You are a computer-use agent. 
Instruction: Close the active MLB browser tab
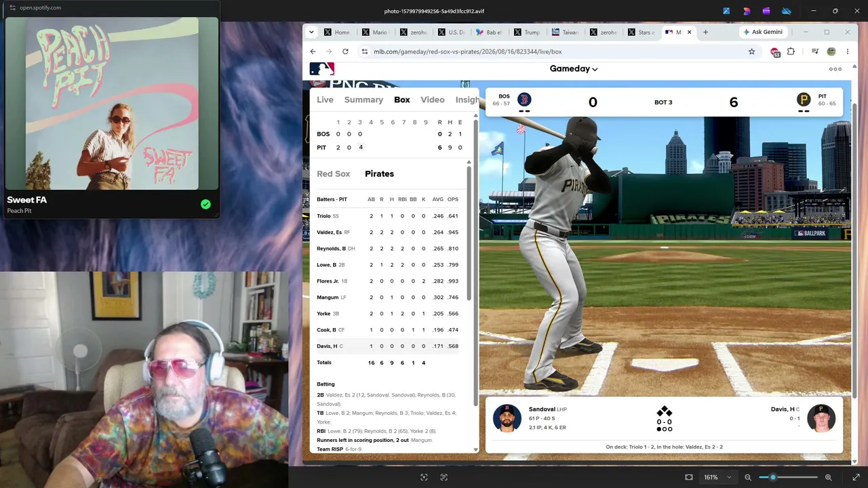click(690, 32)
